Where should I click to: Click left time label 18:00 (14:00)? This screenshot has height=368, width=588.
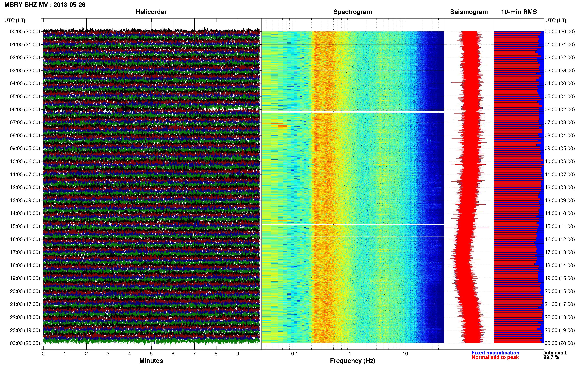click(25, 265)
